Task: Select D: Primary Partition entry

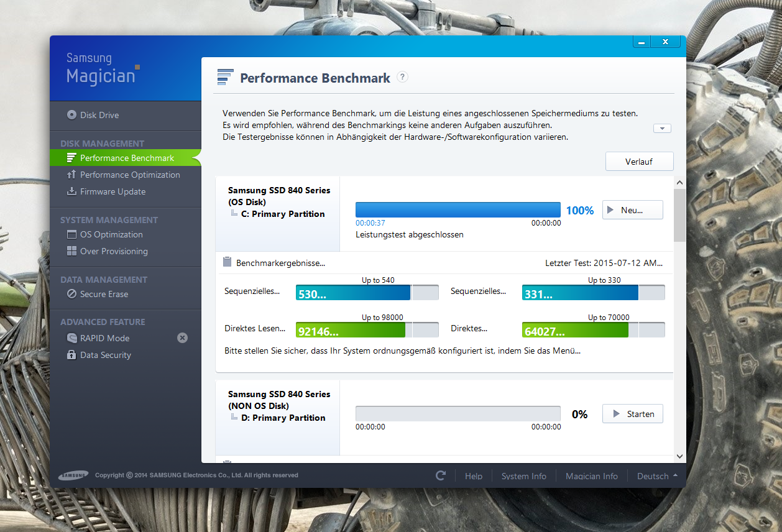Action: click(283, 418)
